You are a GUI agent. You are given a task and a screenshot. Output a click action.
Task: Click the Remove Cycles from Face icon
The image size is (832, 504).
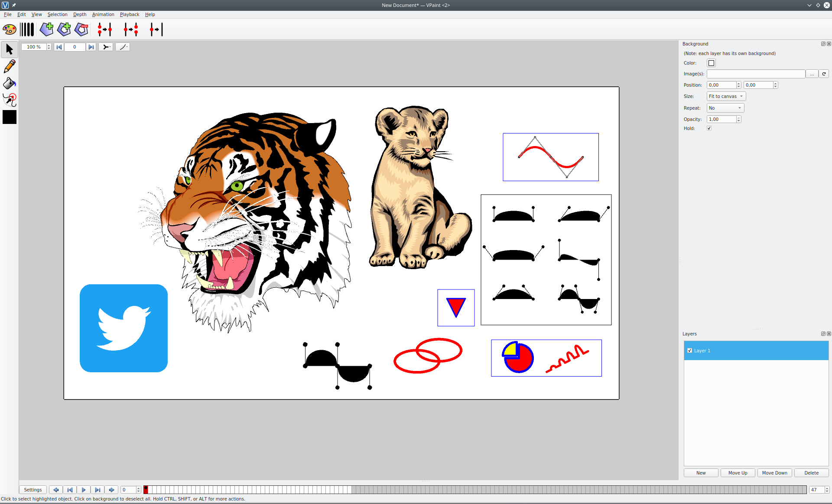pos(81,29)
